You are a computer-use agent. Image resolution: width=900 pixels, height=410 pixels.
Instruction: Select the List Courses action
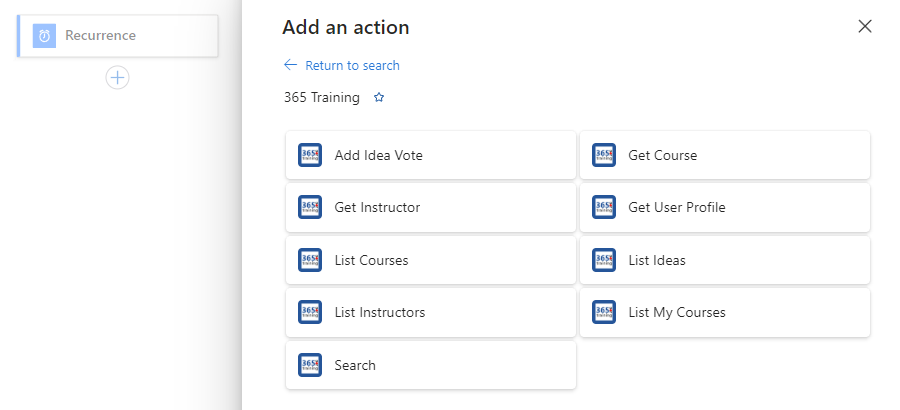(431, 260)
